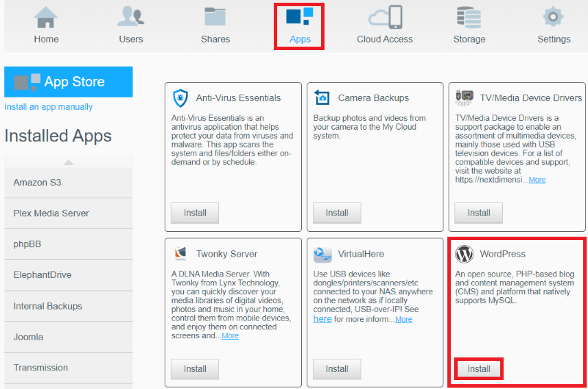The image size is (588, 389).
Task: Open the Users section icon
Action: coord(130,17)
